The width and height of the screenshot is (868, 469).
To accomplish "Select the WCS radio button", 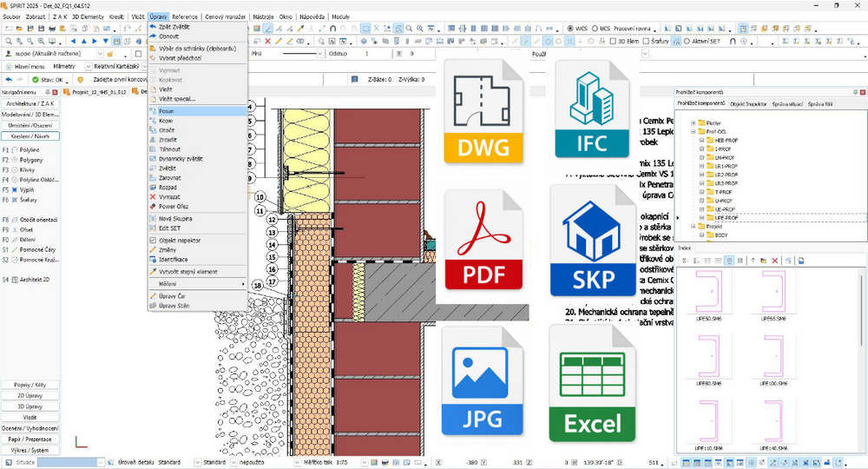I will pos(570,29).
